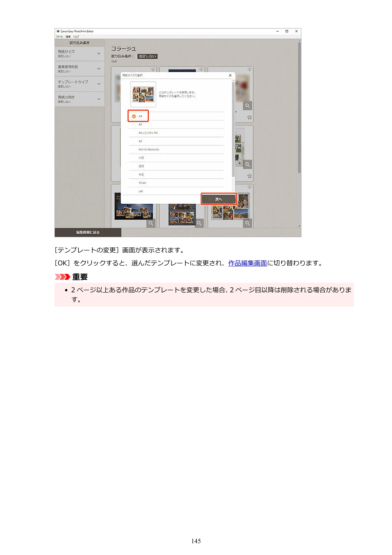Click the magnifier on the top-right template card
The image size is (392, 555).
(x=248, y=106)
